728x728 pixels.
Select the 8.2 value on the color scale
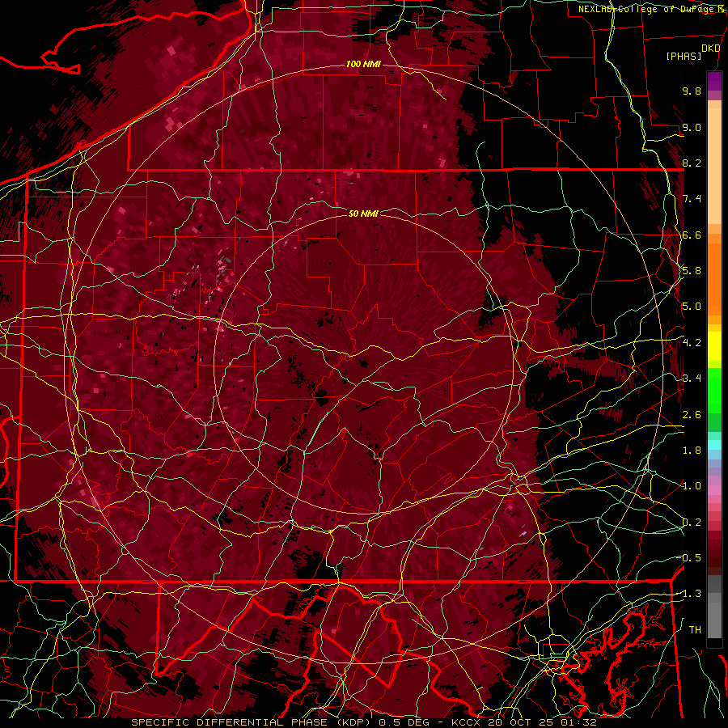692,163
